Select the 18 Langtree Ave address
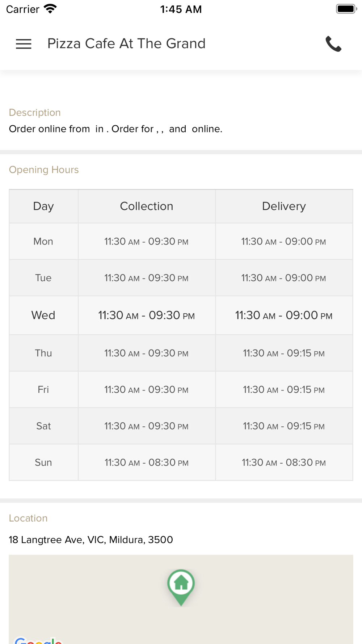The width and height of the screenshot is (362, 644). pos(91,540)
